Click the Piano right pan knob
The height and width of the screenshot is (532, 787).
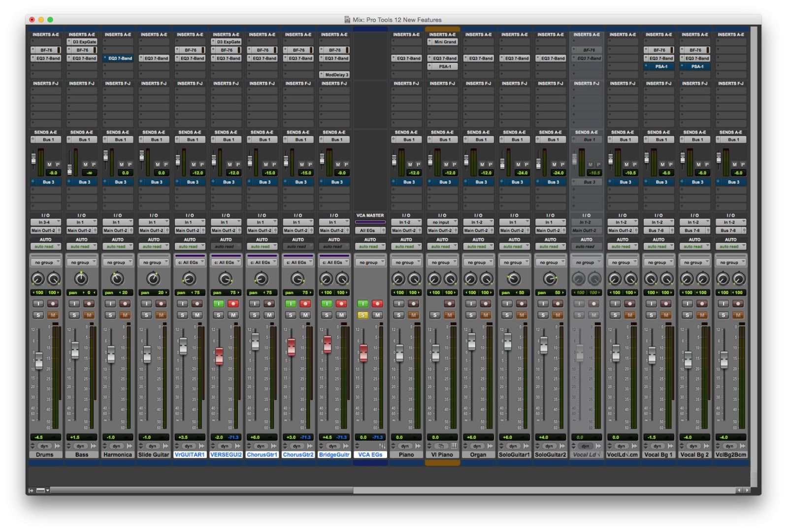click(x=414, y=279)
